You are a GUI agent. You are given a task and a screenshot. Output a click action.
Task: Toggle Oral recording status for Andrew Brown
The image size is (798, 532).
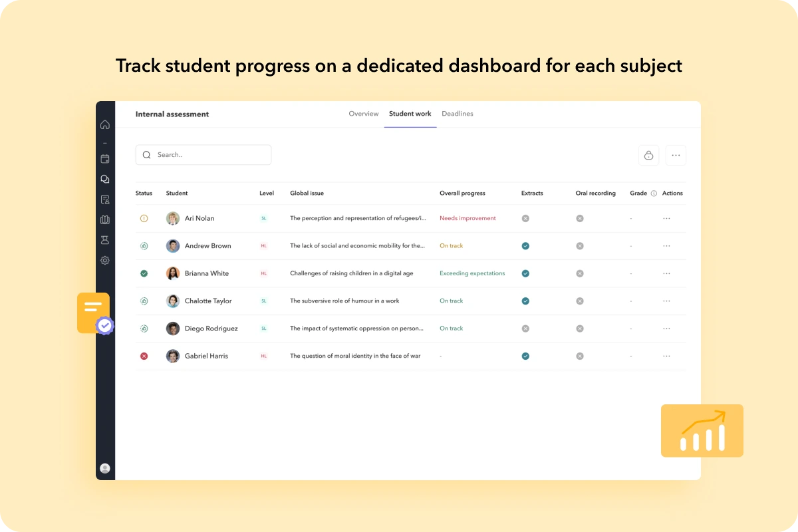580,246
